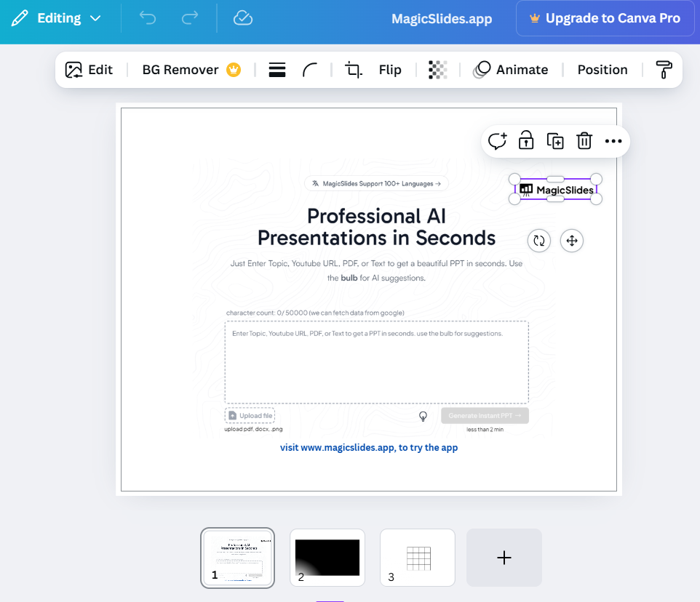
Task: Select slide 1 thumbnail
Action: pos(237,558)
